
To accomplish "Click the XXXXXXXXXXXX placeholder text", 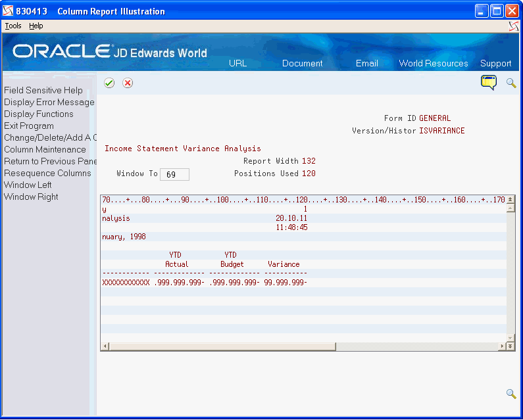I will click(126, 283).
